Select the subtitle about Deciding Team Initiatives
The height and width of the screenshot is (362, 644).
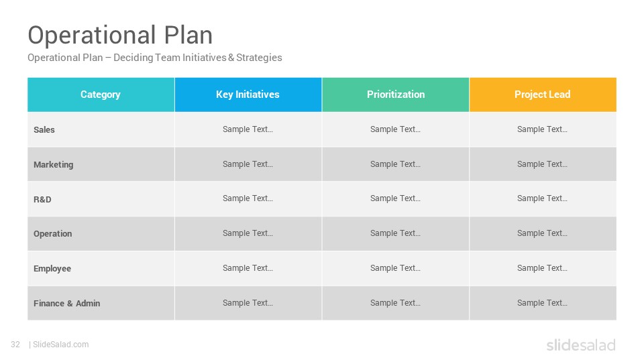tap(154, 58)
